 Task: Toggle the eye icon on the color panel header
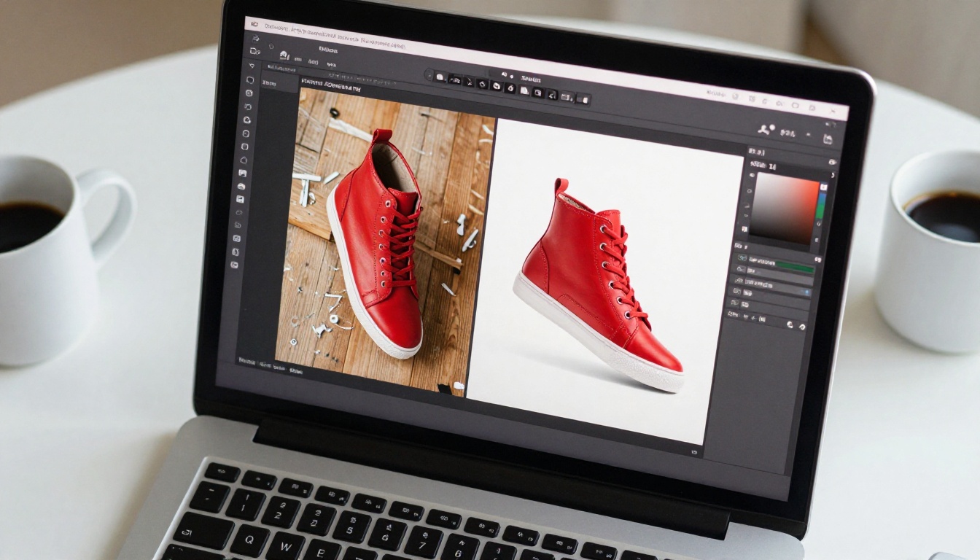click(x=832, y=162)
